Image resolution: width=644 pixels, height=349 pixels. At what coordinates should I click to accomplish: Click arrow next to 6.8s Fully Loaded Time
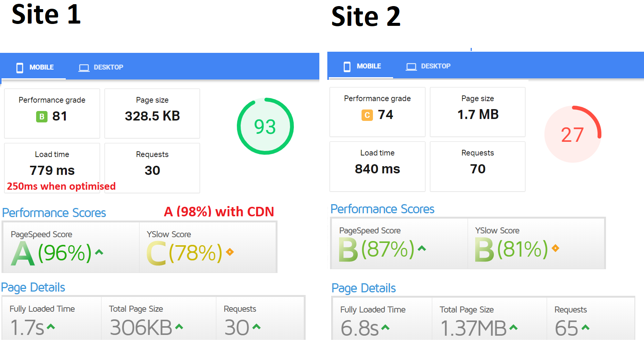tap(385, 327)
